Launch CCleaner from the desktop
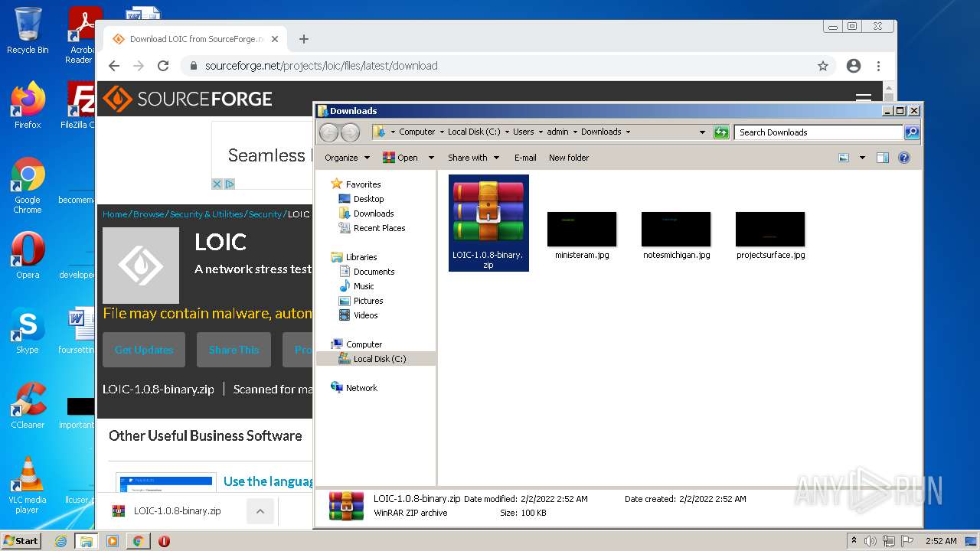The image size is (980, 551). (x=28, y=406)
